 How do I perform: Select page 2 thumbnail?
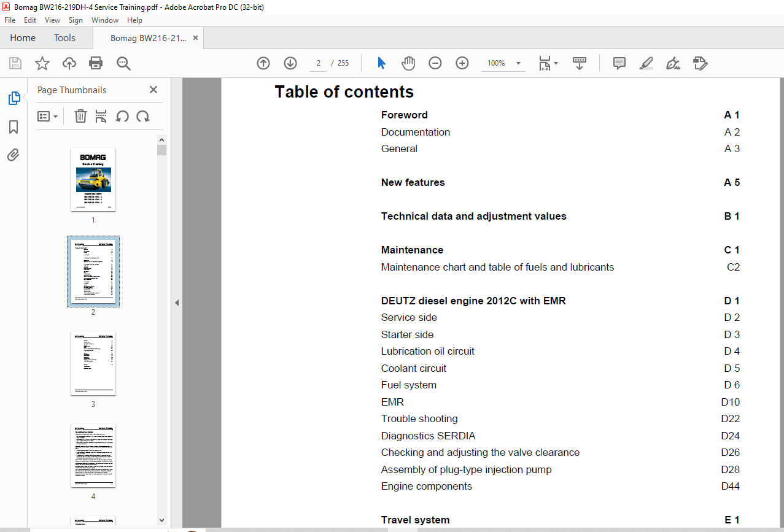tap(93, 271)
